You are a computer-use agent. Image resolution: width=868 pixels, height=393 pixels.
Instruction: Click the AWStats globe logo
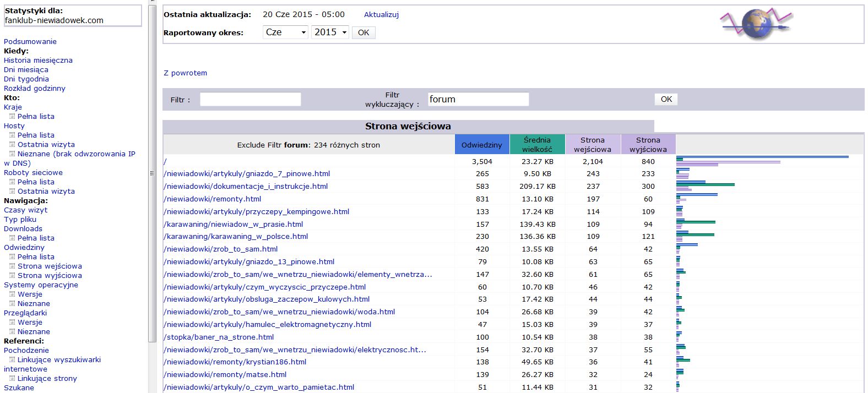tap(756, 24)
